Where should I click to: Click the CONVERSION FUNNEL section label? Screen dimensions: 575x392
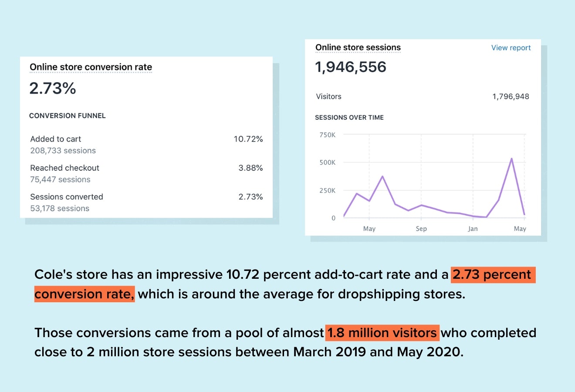68,116
